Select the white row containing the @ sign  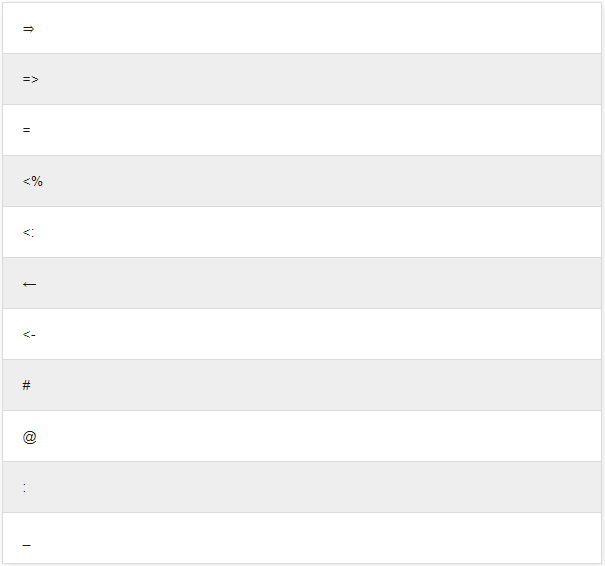tap(302, 436)
